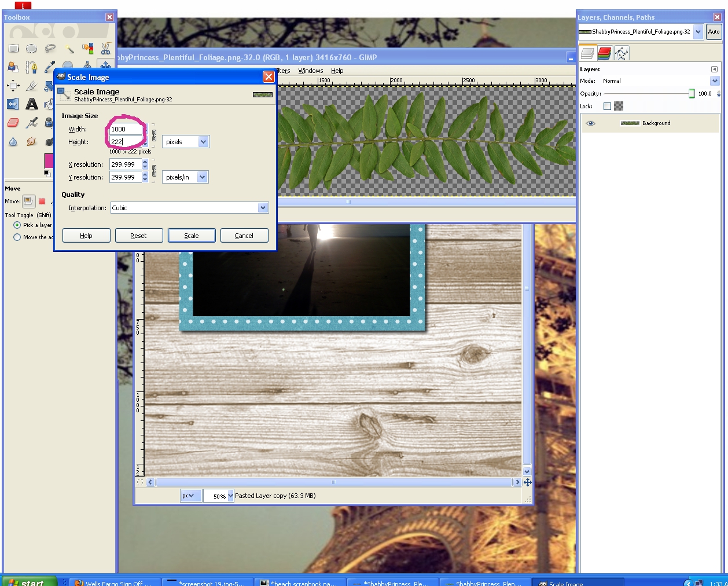Image resolution: width=728 pixels, height=586 pixels.
Task: Open the pixels unit dropdown in Scale Image
Action: pos(185,141)
